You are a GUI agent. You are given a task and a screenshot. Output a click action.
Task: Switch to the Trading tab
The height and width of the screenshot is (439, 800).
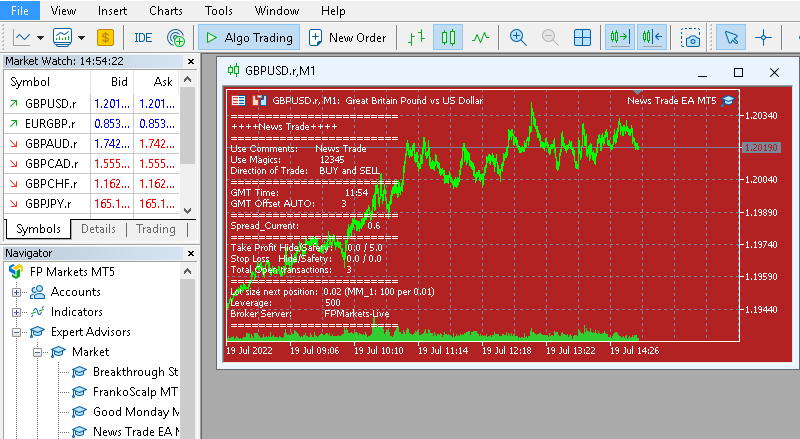tap(156, 229)
